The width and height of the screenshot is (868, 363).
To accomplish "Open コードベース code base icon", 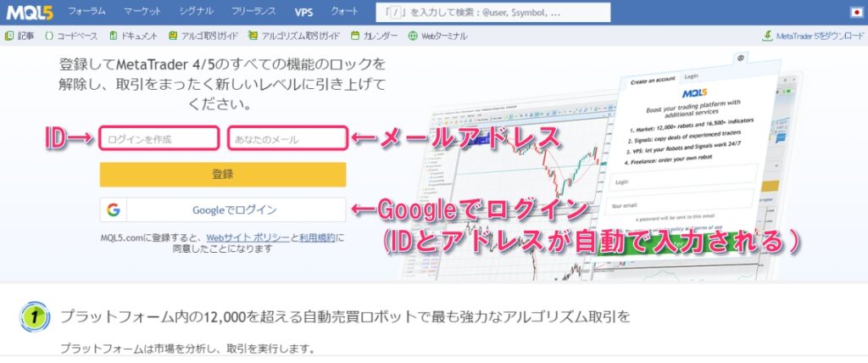I will pyautogui.click(x=49, y=36).
